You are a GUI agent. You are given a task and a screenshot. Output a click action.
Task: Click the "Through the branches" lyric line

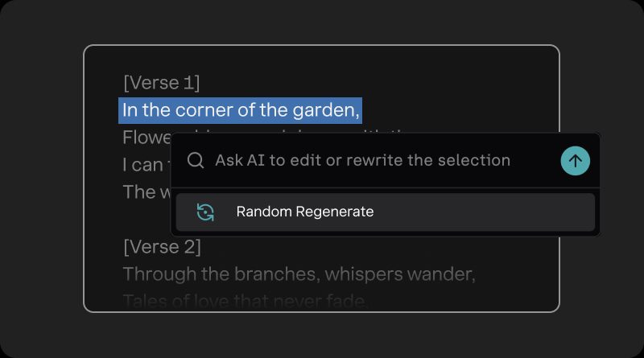click(299, 274)
